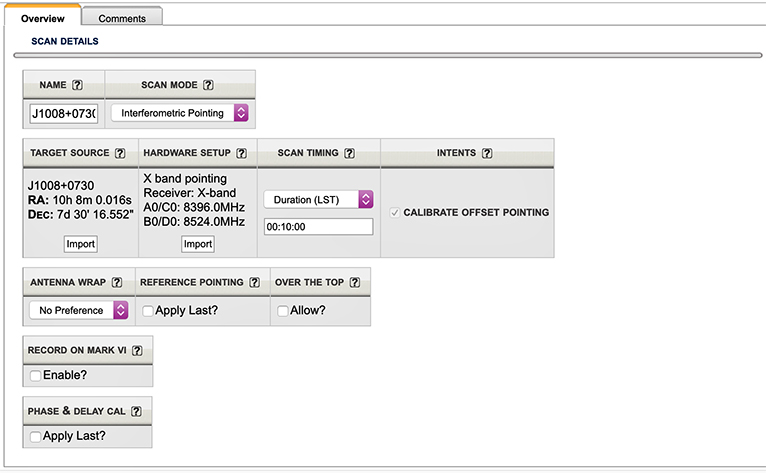Open the SCAN TIMING help icon
Viewport: 766px width, 473px height.
[x=349, y=153]
